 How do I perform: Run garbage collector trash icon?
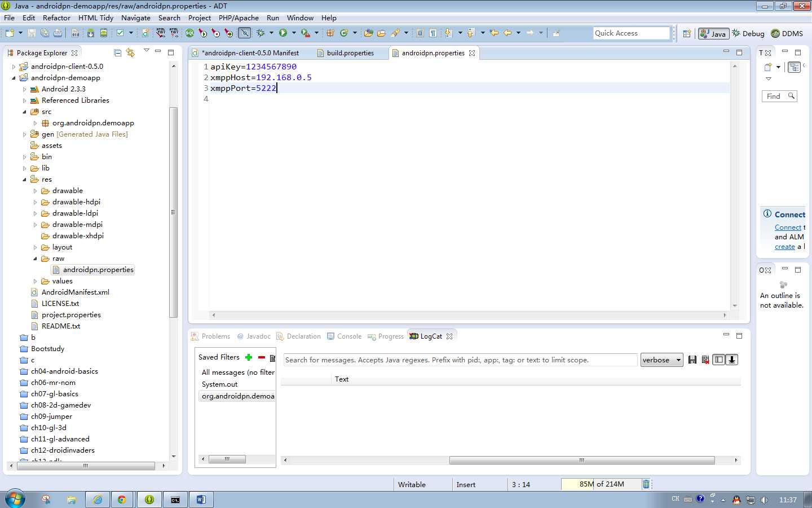click(646, 484)
